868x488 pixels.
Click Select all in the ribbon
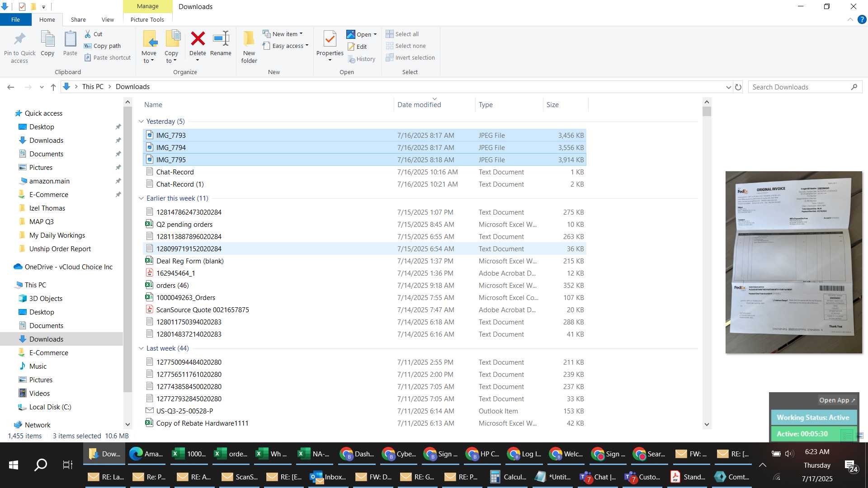402,34
